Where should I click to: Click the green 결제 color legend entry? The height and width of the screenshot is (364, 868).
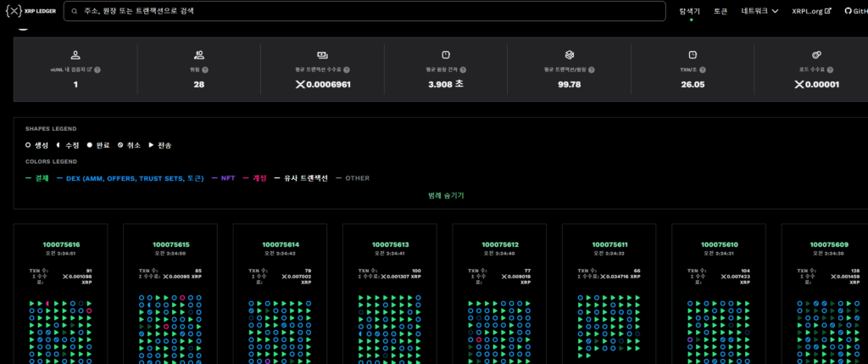pyautogui.click(x=39, y=178)
